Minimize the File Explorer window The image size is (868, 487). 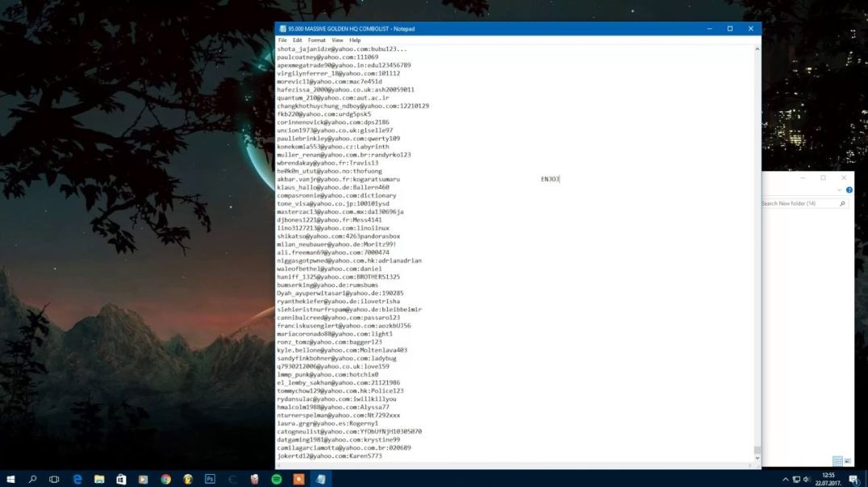point(803,177)
